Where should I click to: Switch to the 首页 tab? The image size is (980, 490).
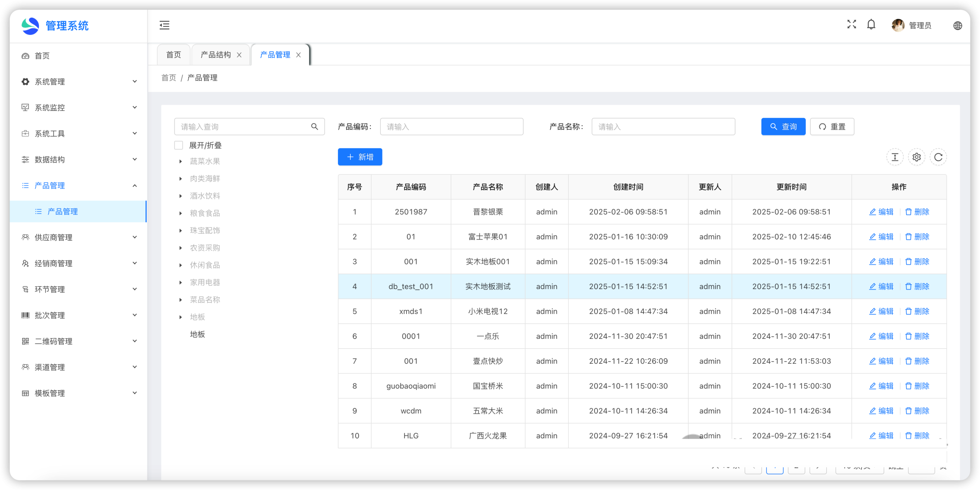click(x=173, y=55)
